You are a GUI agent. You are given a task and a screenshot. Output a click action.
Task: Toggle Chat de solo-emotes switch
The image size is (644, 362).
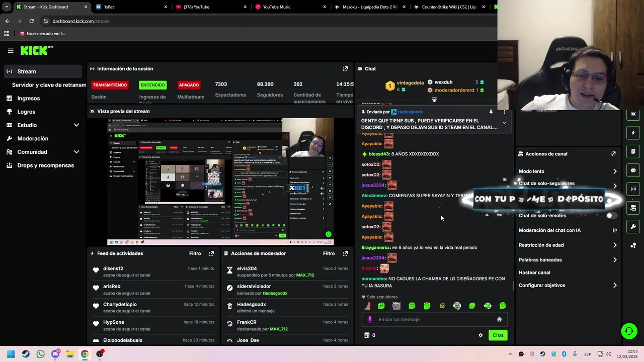(611, 216)
